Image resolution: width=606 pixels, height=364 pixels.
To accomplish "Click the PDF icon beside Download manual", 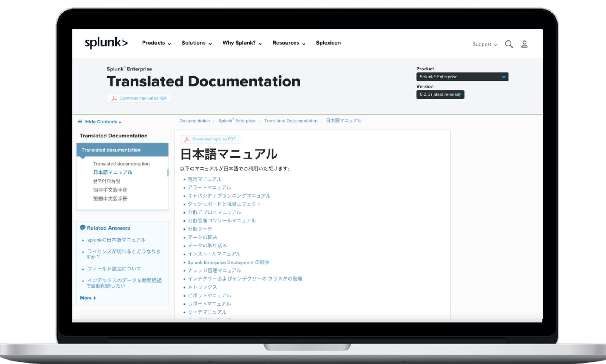I will point(114,98).
